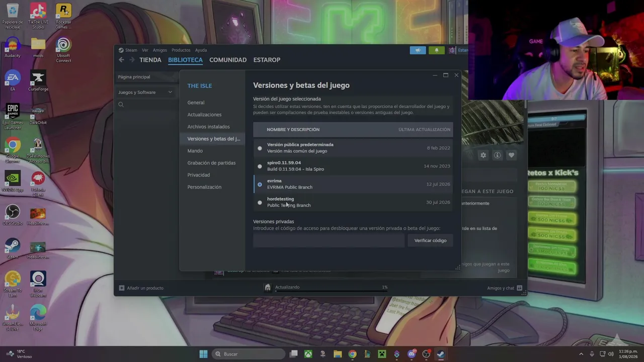Click the Actualizando download progress bar

tap(331, 290)
